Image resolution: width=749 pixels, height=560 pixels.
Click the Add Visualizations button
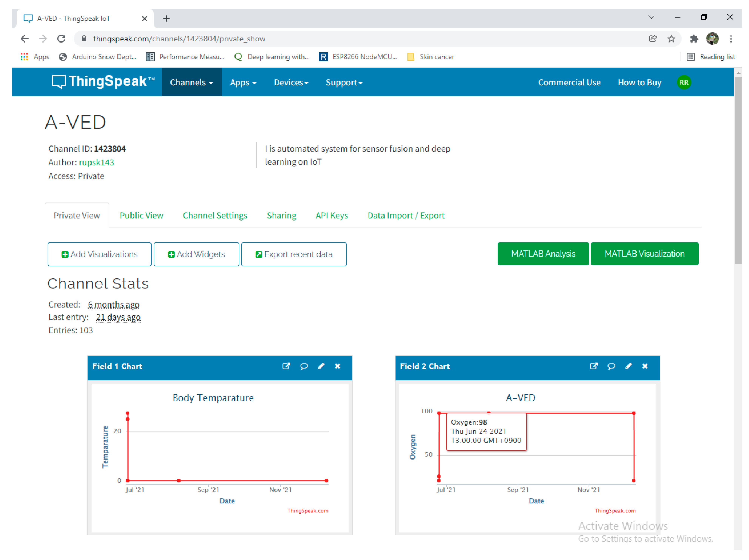click(x=99, y=254)
